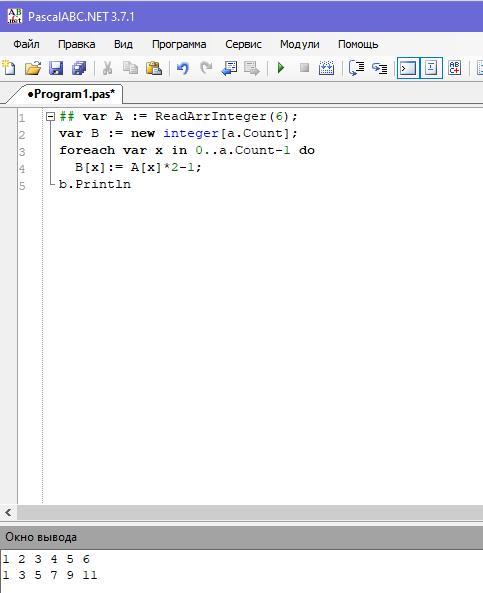Click the Stop program square icon
Viewport: 483px width, 593px height.
(304, 68)
